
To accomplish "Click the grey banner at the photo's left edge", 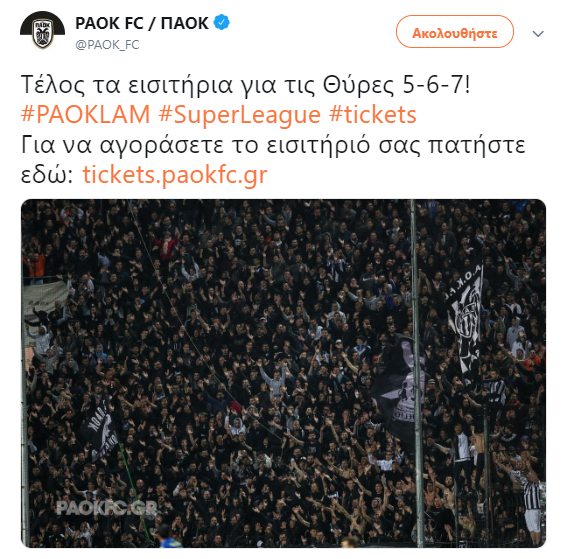I will (45, 301).
